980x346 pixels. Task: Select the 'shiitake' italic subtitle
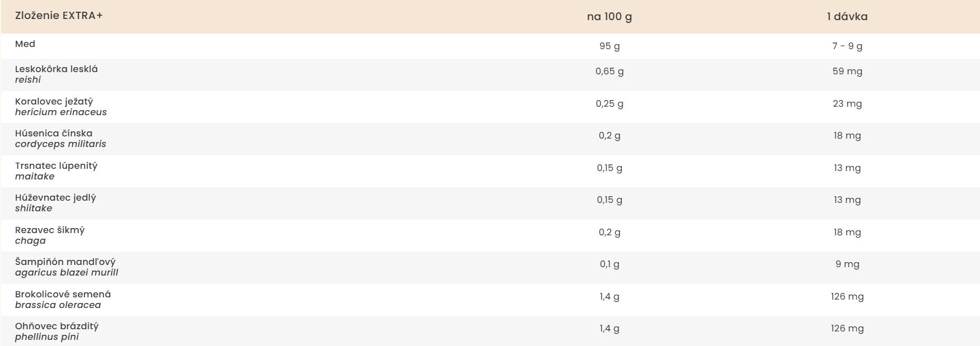pyautogui.click(x=34, y=208)
